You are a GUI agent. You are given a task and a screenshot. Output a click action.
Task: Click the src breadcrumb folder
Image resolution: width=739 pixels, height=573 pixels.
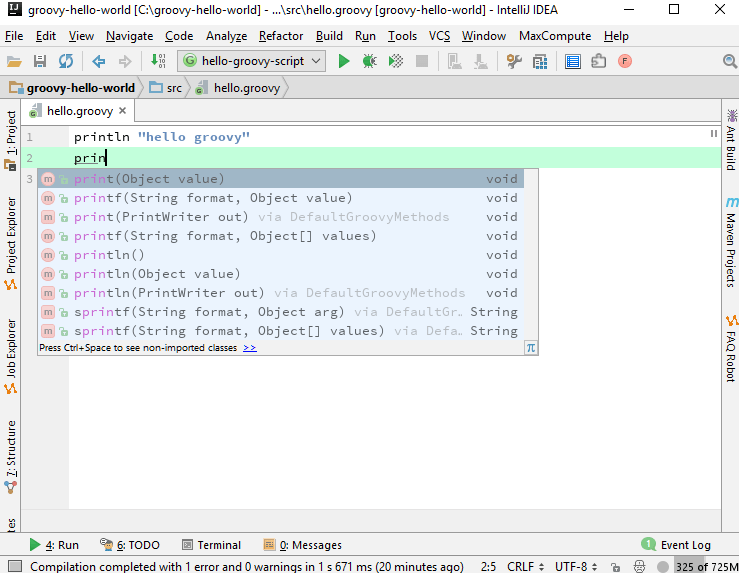[165, 88]
